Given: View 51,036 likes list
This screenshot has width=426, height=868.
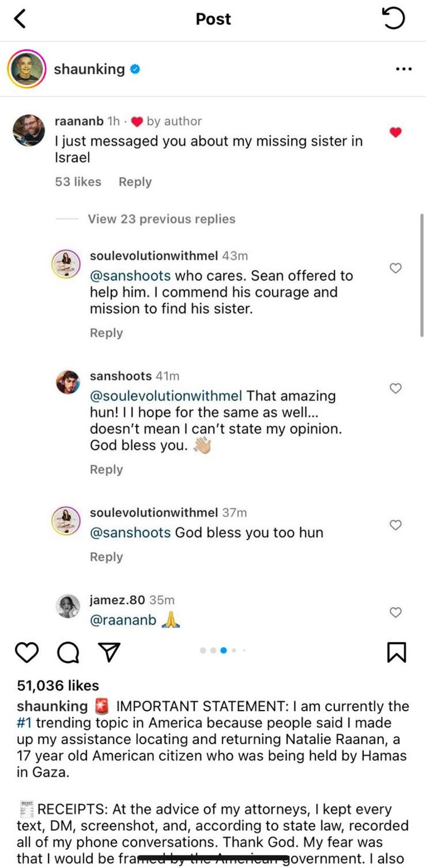Looking at the screenshot, I should (x=58, y=685).
